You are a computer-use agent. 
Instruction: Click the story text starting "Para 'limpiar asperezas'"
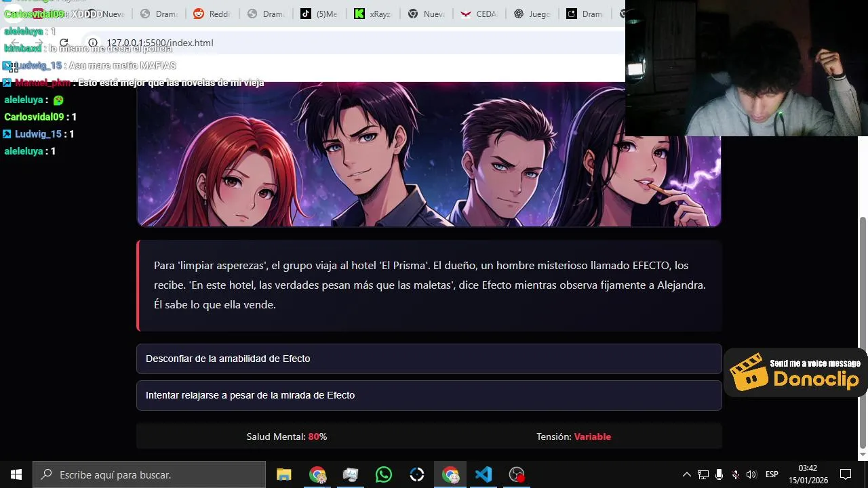[x=430, y=285]
